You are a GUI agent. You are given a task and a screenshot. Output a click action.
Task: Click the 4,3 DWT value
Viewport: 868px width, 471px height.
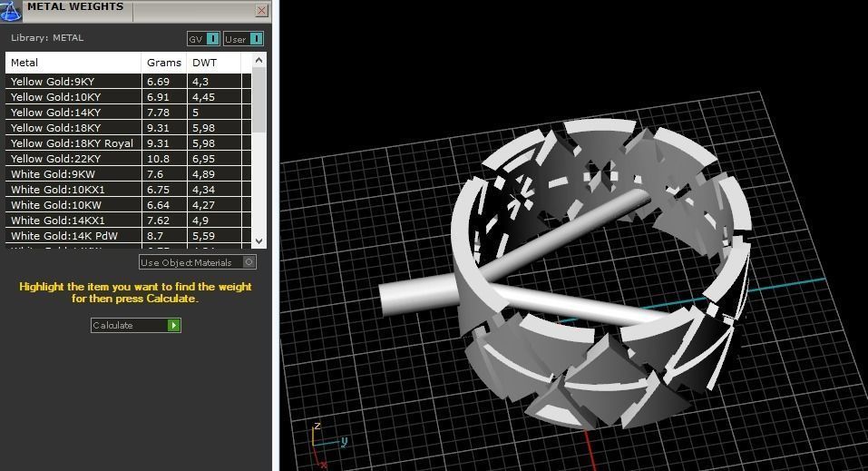200,82
